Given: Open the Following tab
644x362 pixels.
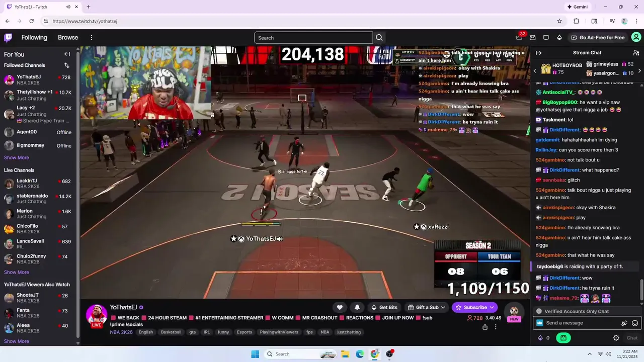Looking at the screenshot, I should click(34, 38).
